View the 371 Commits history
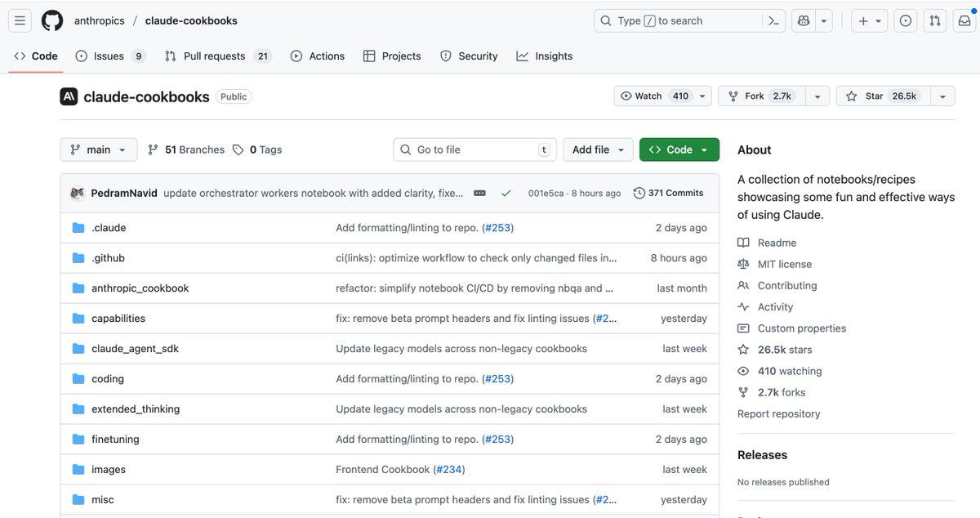 668,193
